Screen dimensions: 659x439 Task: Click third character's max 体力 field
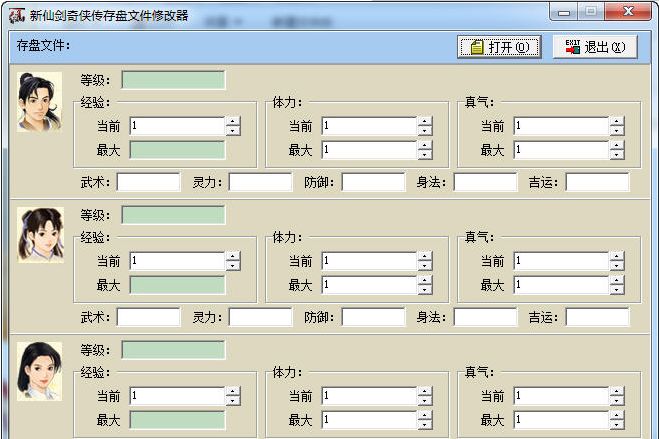(x=369, y=420)
